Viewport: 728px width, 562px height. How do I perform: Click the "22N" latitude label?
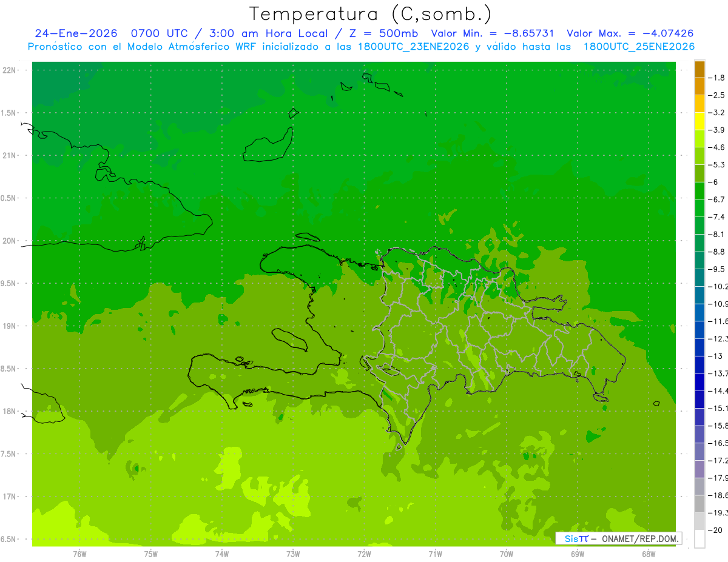[x=10, y=70]
